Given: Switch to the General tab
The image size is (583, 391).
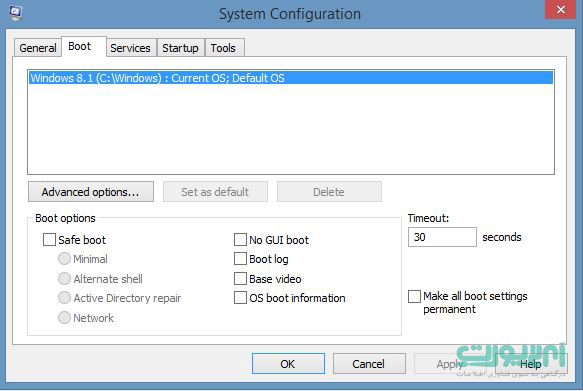Looking at the screenshot, I should pyautogui.click(x=38, y=48).
